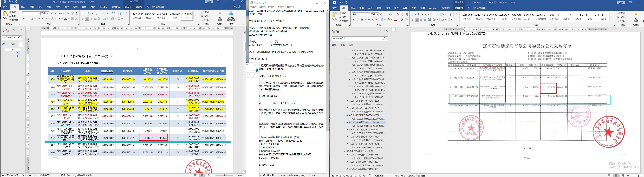Screen dimensions: 644x177
Task: Toggle Italic in left Word ribbon
Action: pos(28,19)
